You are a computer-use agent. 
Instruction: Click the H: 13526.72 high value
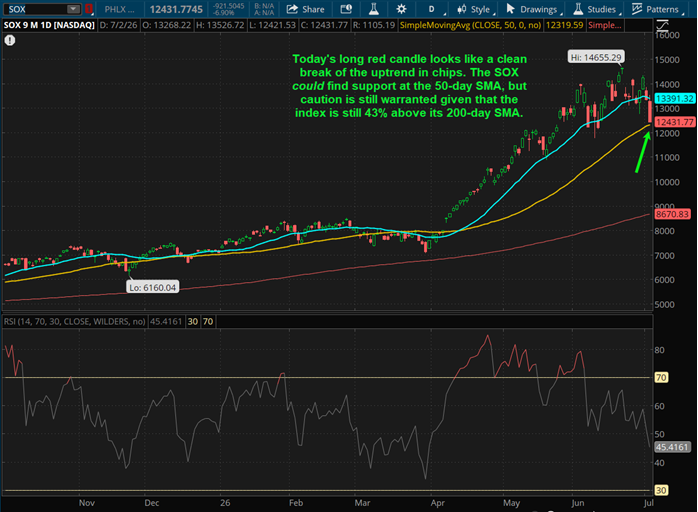pos(220,25)
